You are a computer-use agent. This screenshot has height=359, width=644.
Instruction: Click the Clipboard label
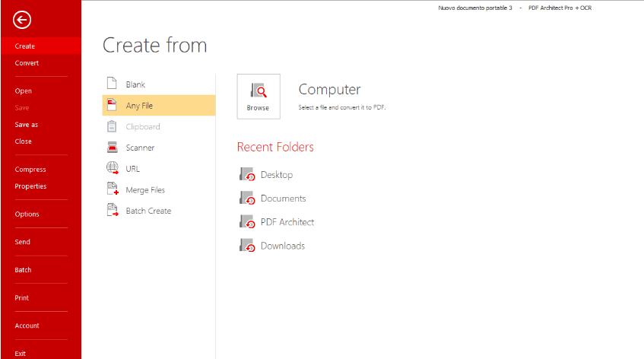click(143, 126)
